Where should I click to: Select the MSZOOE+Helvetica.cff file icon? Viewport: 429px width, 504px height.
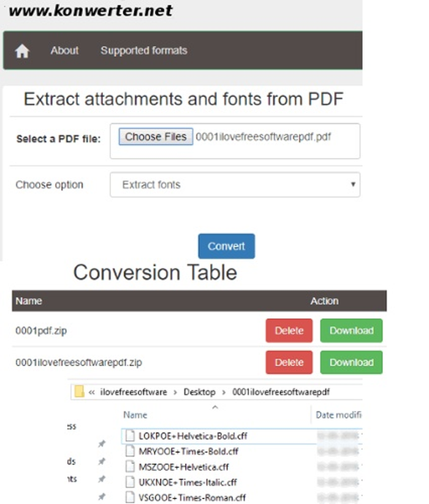[130, 467]
